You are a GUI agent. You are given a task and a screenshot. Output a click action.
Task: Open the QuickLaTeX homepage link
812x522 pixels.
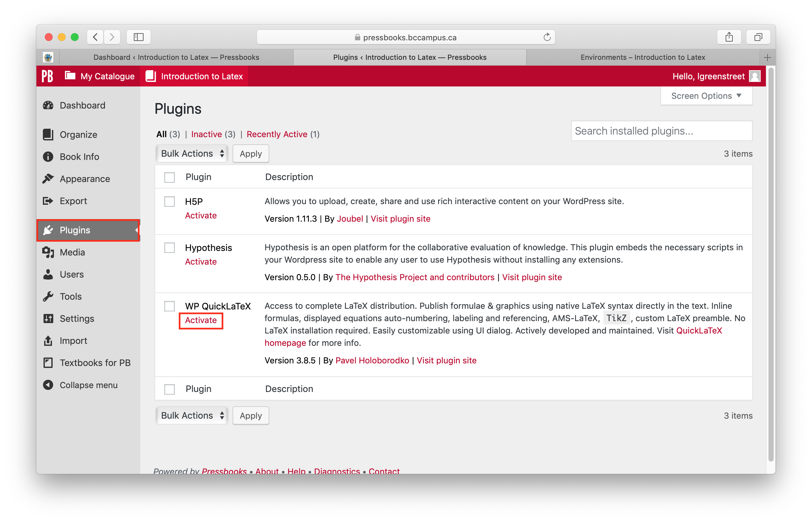[699, 331]
